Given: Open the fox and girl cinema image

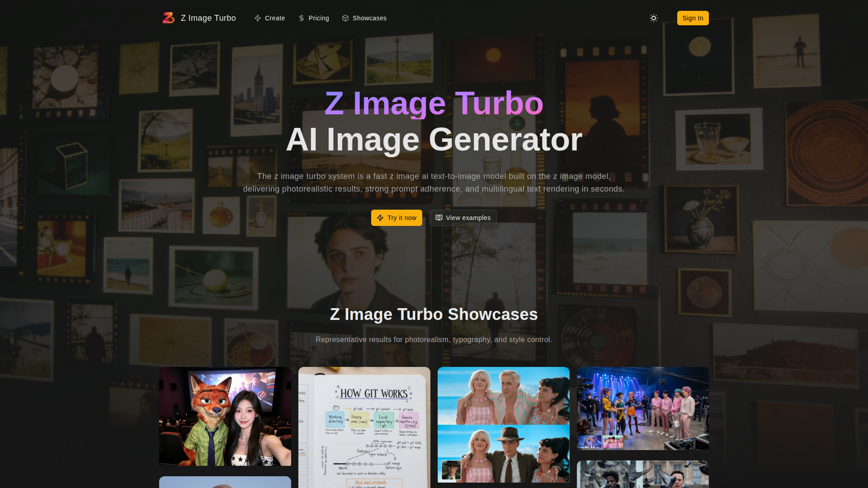Looking at the screenshot, I should (x=225, y=416).
